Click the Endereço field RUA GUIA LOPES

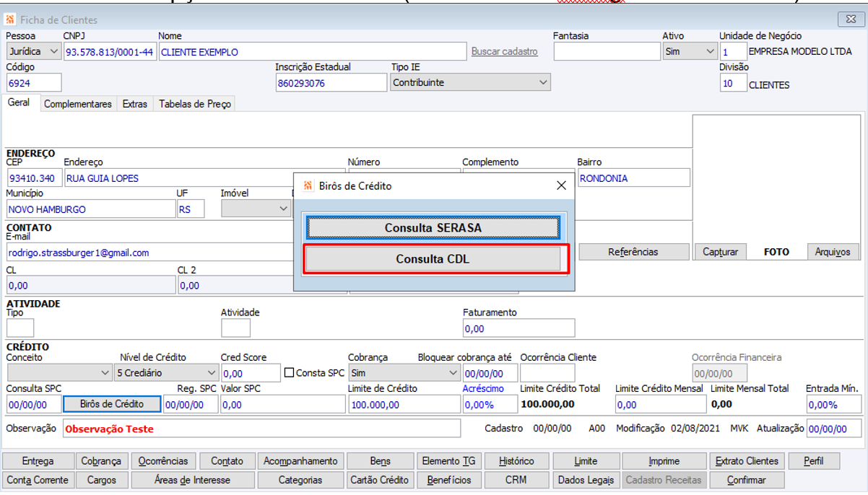tap(205, 178)
